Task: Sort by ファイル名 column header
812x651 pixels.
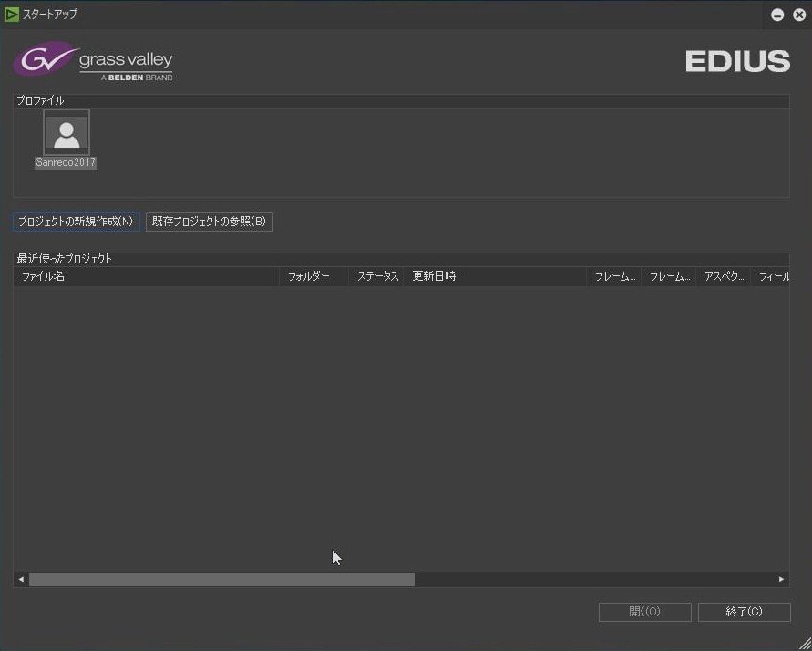Action: click(146, 276)
